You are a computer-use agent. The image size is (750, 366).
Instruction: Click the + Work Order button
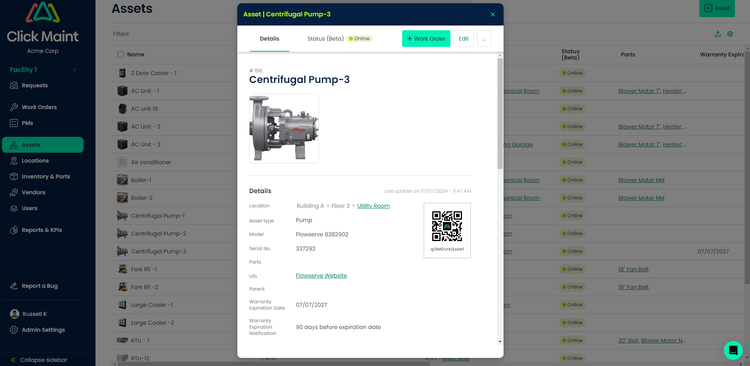click(426, 39)
